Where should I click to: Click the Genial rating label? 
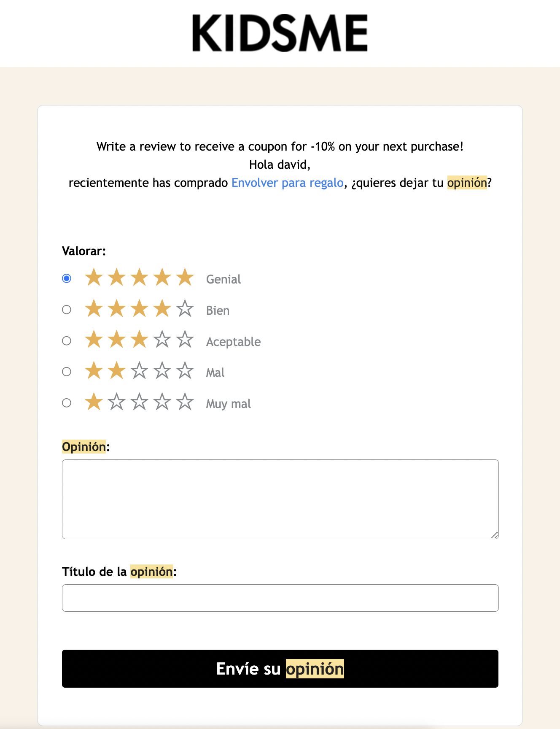223,279
